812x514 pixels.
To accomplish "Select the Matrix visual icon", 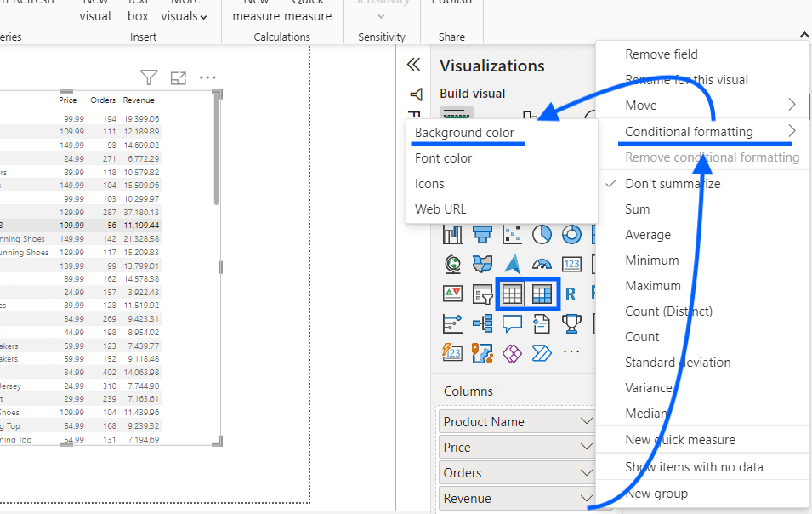I will (542, 294).
